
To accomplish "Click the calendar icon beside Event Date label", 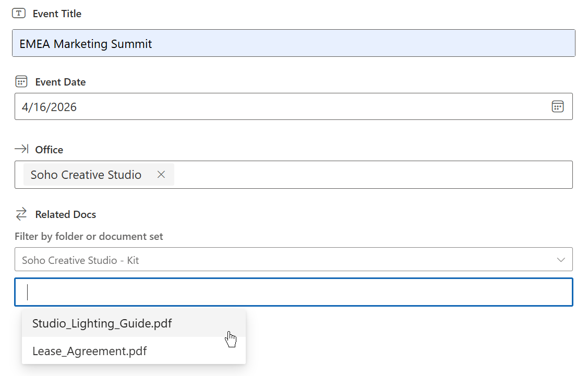I will click(21, 82).
